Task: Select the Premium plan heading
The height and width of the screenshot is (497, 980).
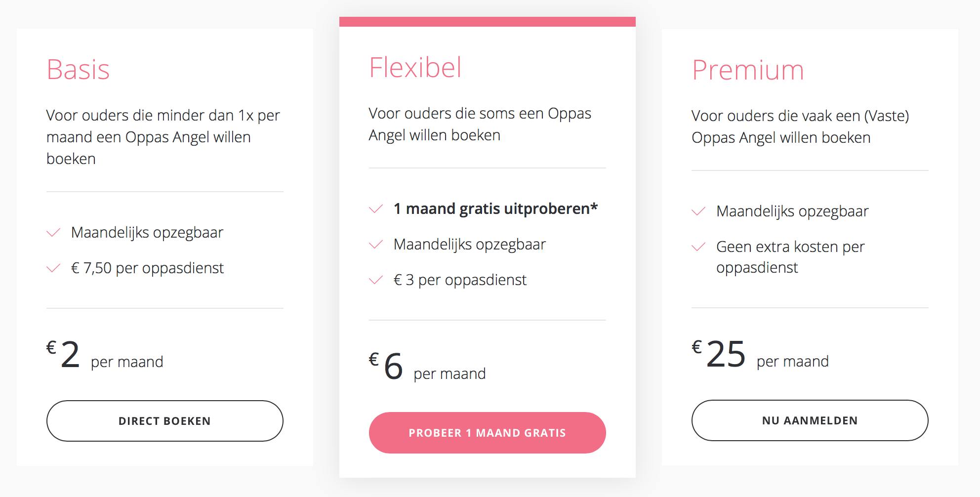Action: (748, 70)
